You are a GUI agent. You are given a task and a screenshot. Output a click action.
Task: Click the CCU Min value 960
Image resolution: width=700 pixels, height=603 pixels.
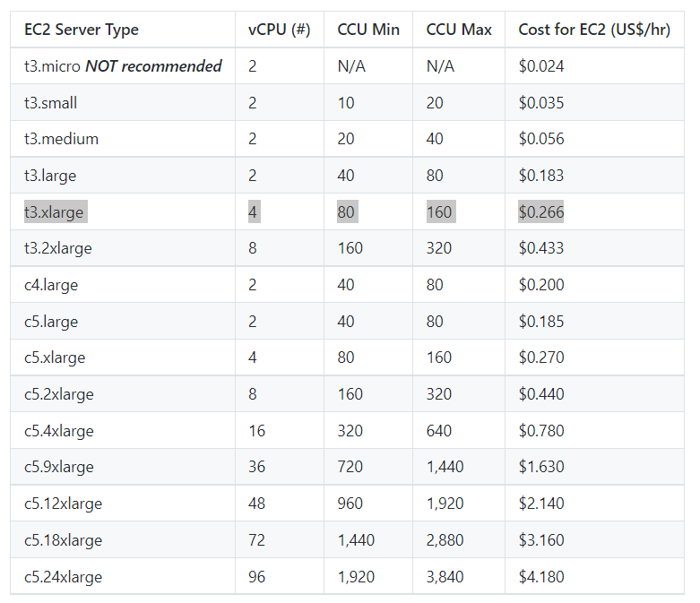pyautogui.click(x=350, y=504)
